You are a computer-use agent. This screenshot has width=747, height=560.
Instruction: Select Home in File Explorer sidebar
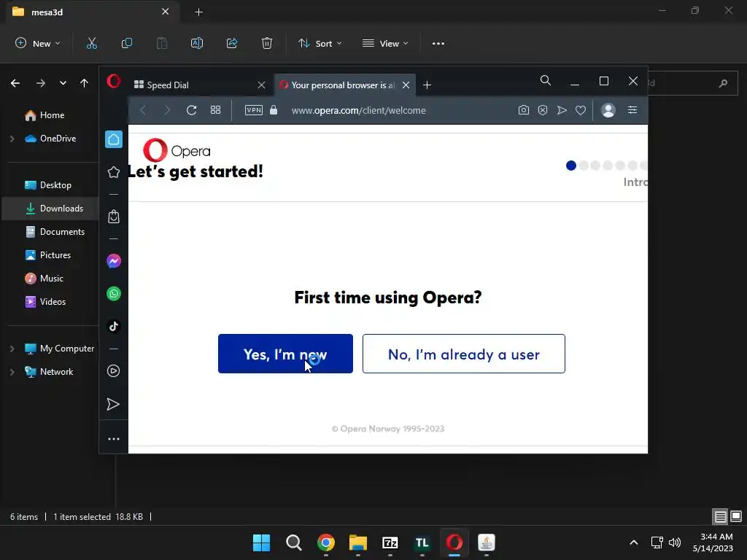click(50, 115)
